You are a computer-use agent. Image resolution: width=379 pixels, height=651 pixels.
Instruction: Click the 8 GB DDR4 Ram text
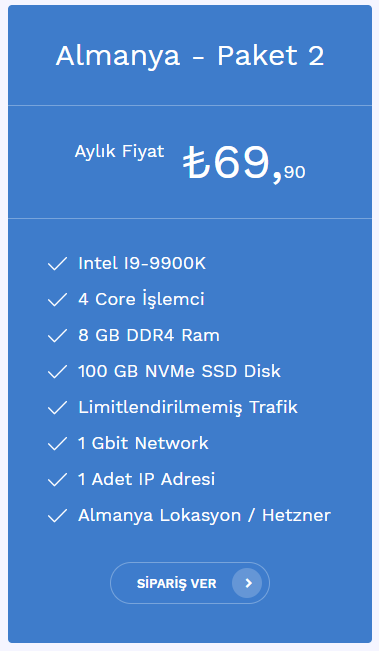pos(149,335)
